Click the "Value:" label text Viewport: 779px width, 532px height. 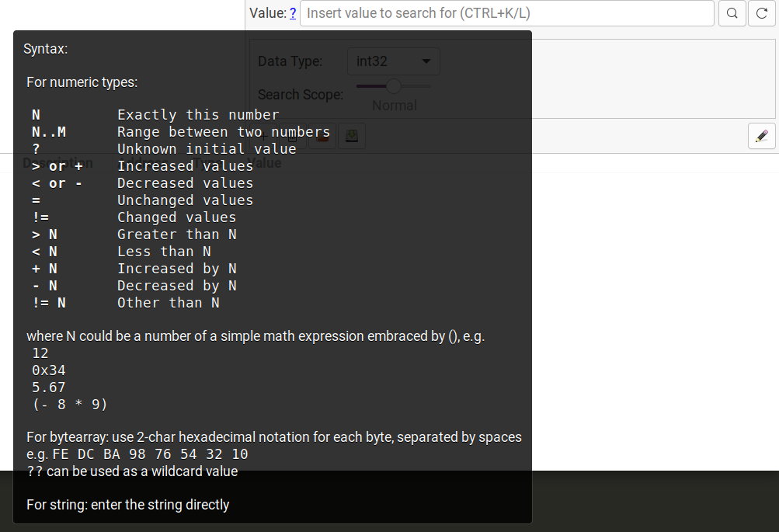pos(268,13)
